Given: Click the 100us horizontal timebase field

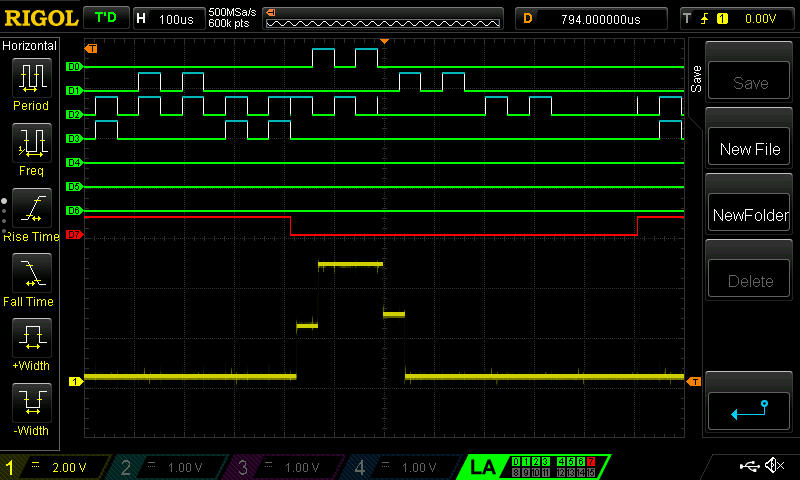Looking at the screenshot, I should [x=168, y=19].
